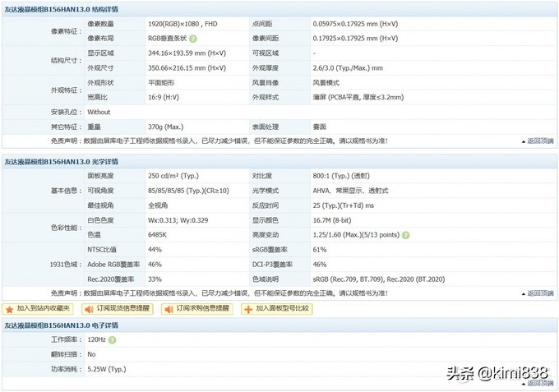Click 加入面板型号比较 button

tap(277, 309)
